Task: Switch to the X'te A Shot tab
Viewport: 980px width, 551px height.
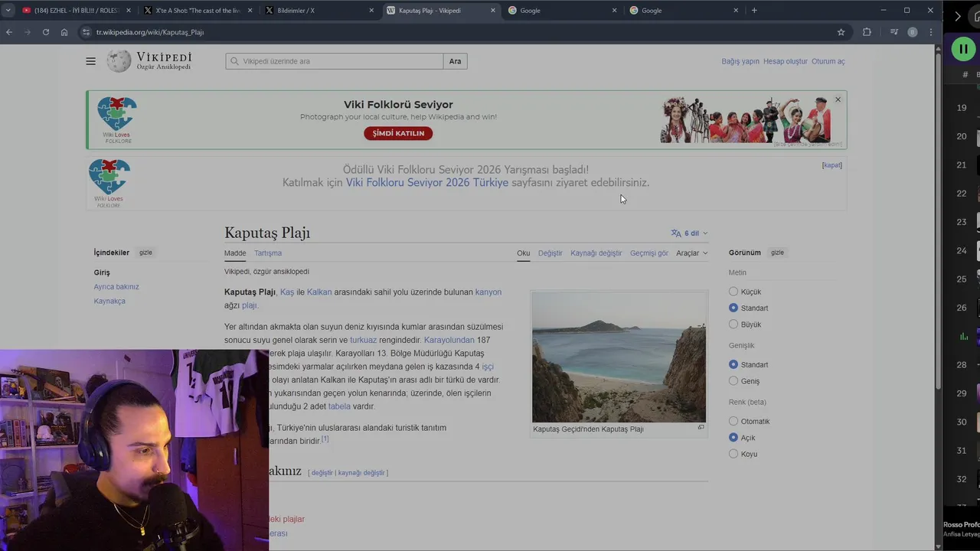Action: click(x=198, y=11)
